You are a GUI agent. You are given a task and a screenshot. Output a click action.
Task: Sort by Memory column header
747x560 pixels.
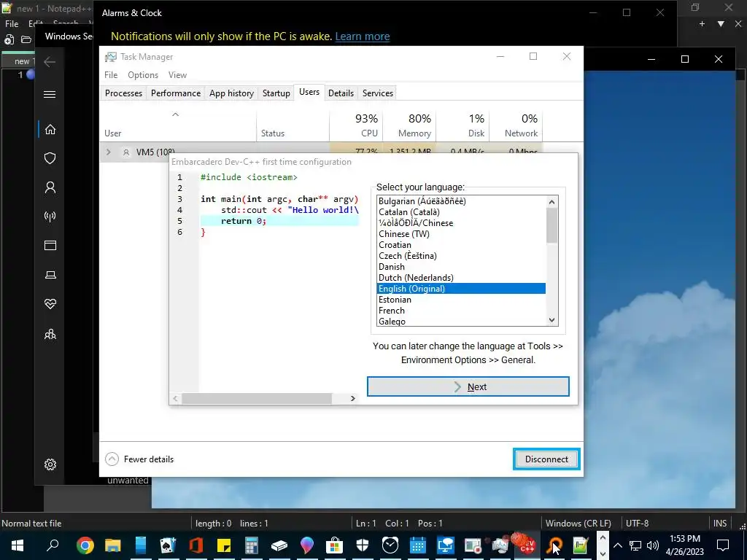[409, 125]
